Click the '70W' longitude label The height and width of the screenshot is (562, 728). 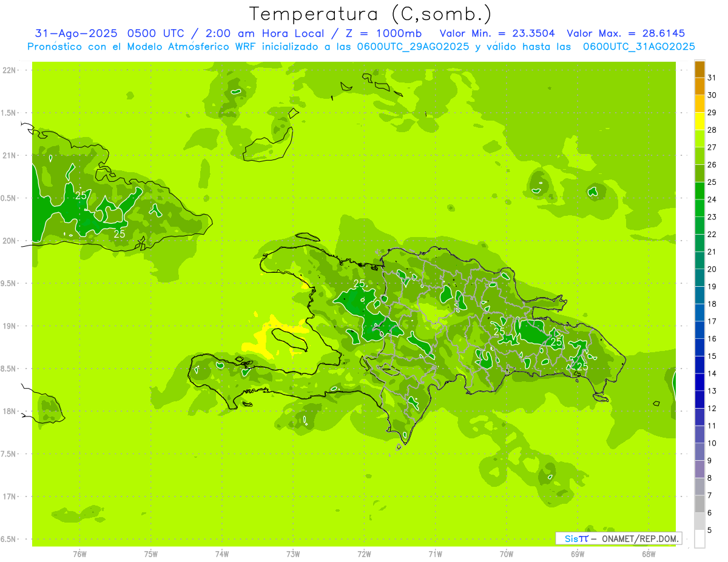pos(507,554)
